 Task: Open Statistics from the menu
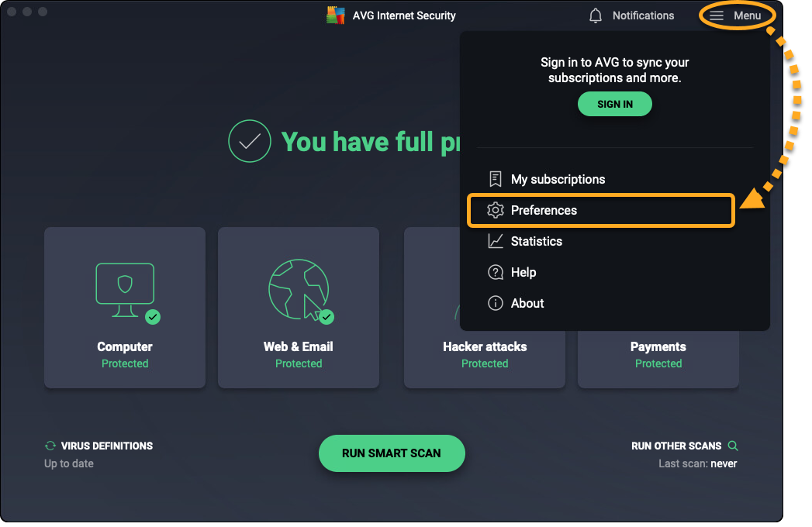tap(536, 241)
